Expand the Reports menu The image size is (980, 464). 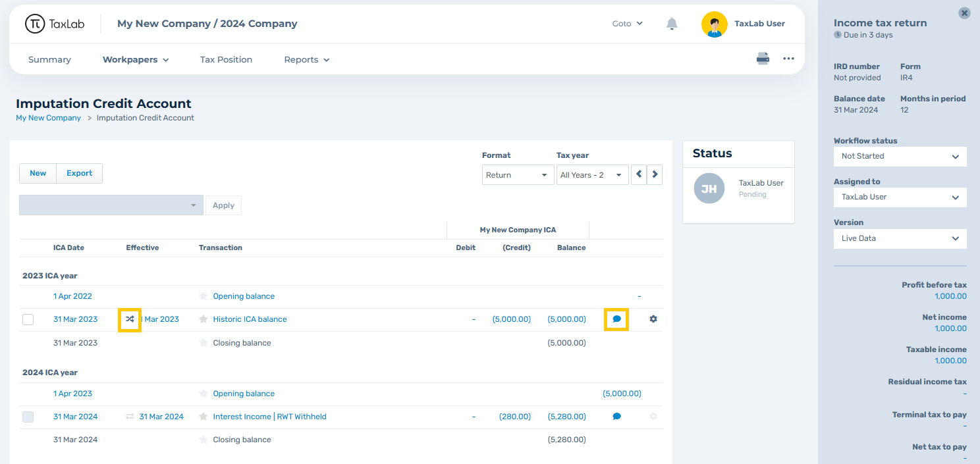click(307, 59)
